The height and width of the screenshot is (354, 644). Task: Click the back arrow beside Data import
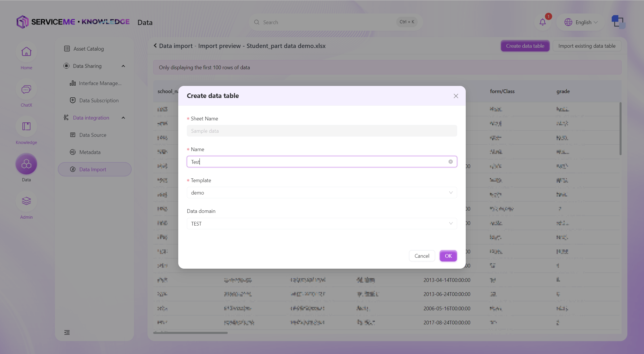point(155,46)
